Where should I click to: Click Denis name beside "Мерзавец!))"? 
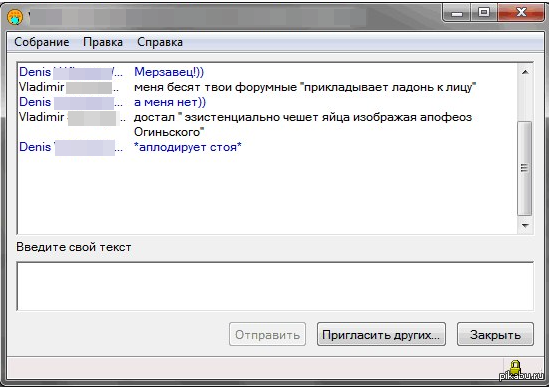[35, 72]
